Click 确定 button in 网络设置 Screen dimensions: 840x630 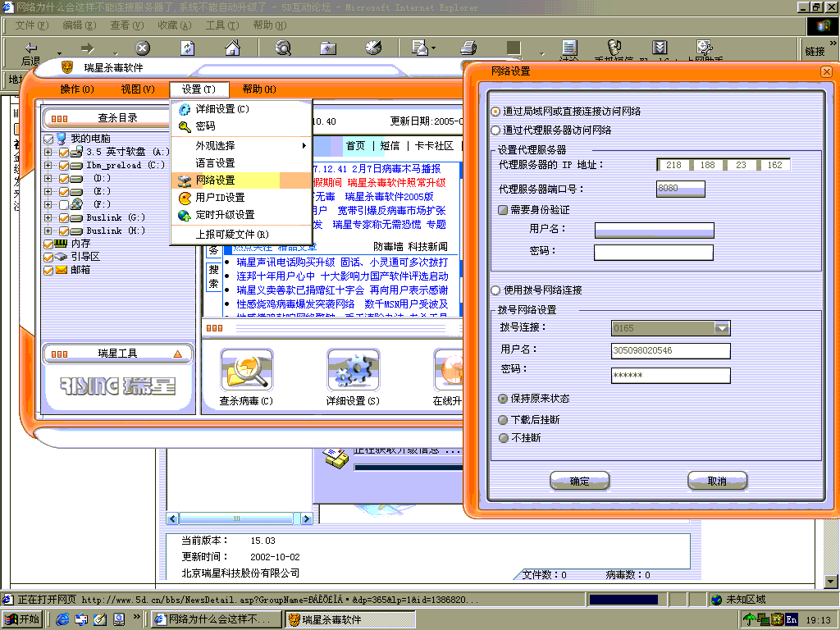coord(580,481)
